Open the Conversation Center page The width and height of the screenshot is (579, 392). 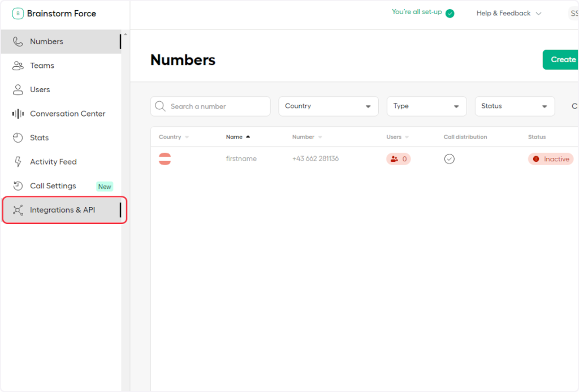pyautogui.click(x=67, y=114)
